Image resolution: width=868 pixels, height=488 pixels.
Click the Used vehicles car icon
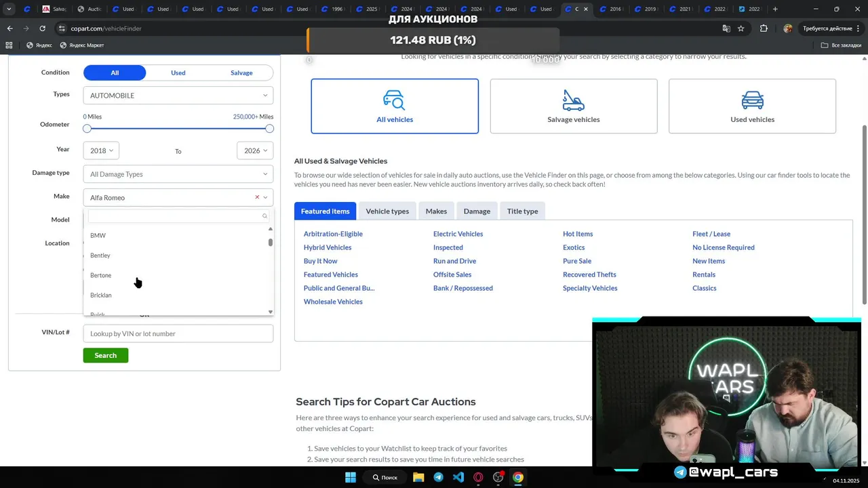(x=752, y=100)
